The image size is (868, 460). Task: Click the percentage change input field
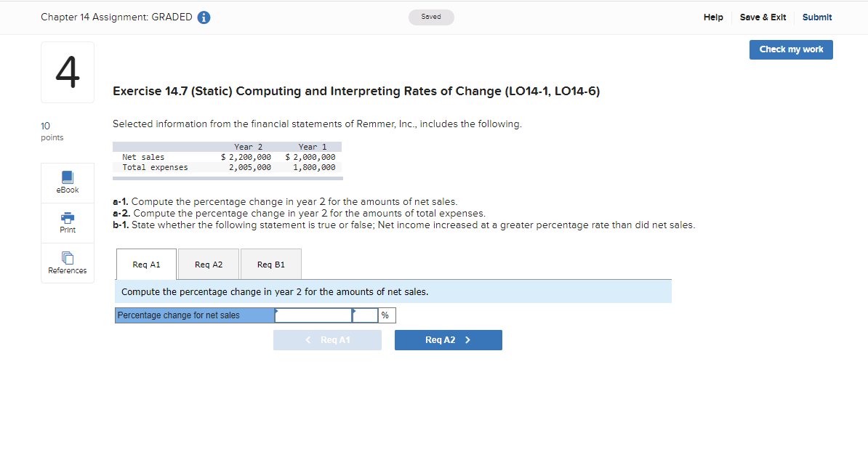(313, 315)
